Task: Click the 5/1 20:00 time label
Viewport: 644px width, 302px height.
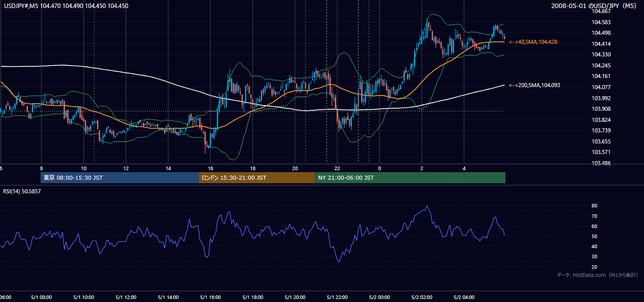Action: click(x=295, y=297)
